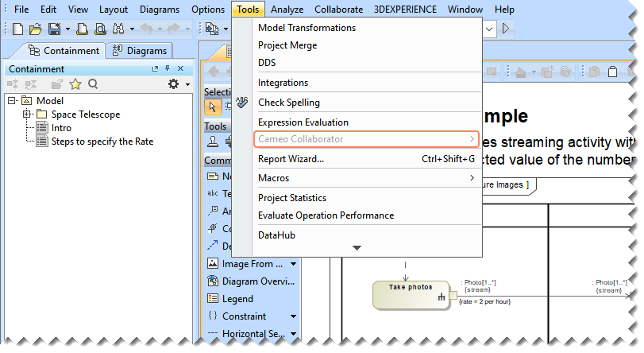Open the File menu
This screenshot has height=353, width=644.
tap(21, 9)
